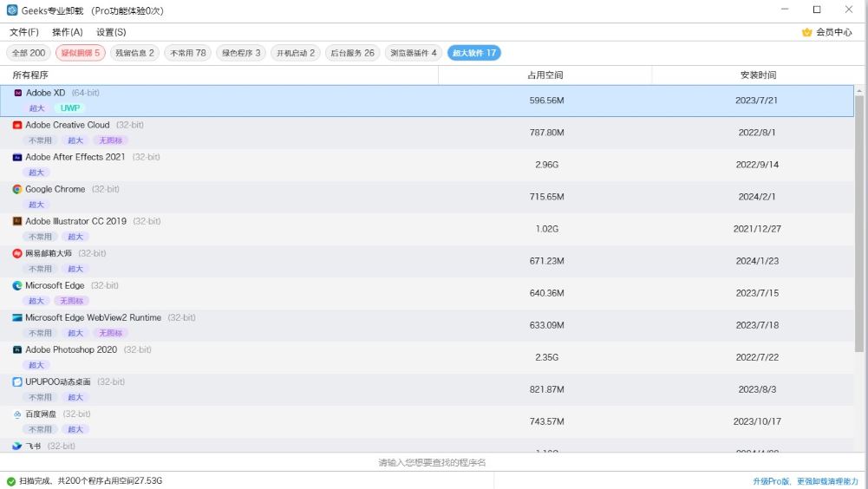Select the 开机启动 2 filter tab

point(295,53)
